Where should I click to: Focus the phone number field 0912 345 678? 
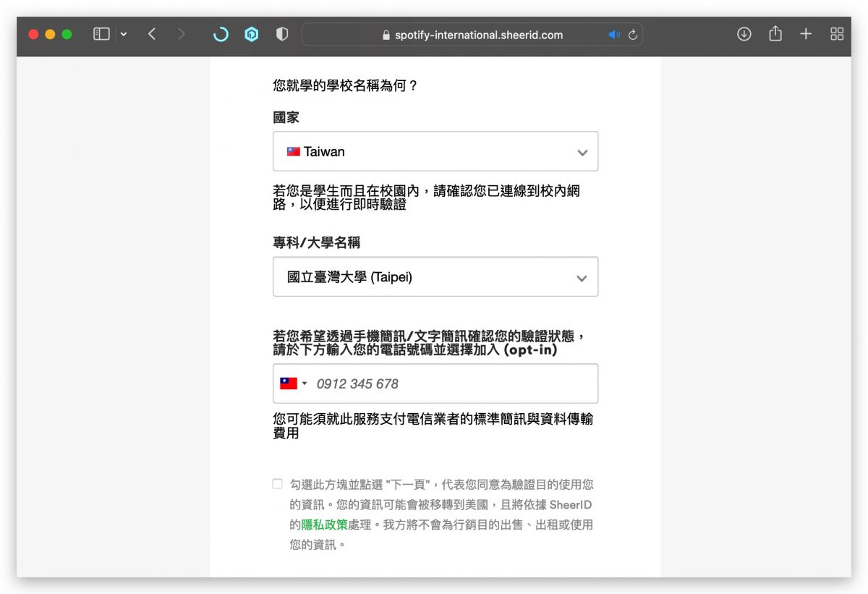[x=435, y=383]
